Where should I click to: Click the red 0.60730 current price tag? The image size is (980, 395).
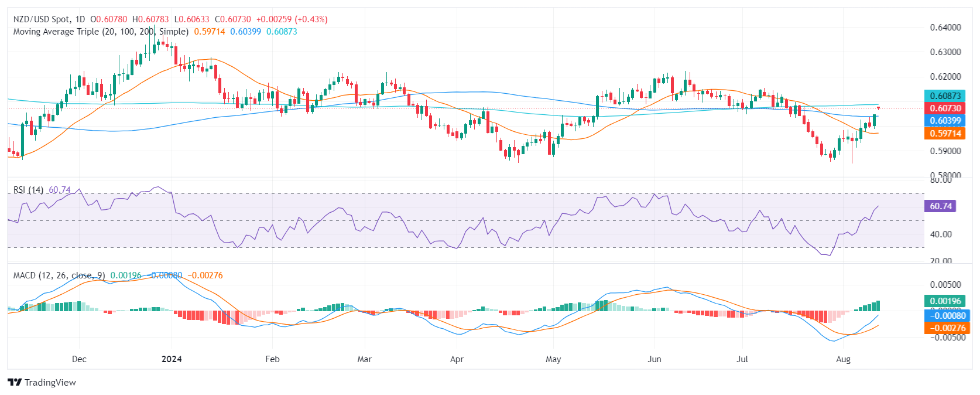coord(945,108)
